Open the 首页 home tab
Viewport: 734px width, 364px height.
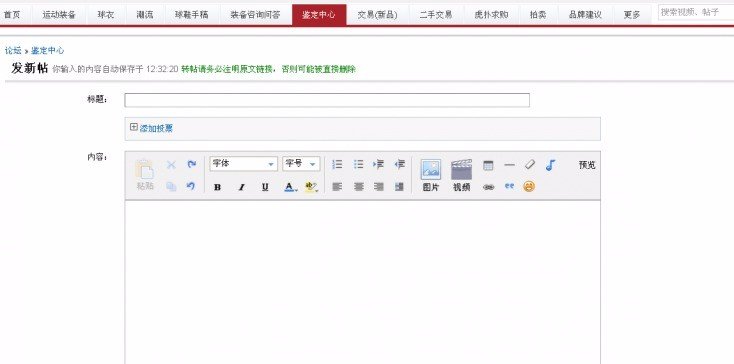click(x=12, y=15)
